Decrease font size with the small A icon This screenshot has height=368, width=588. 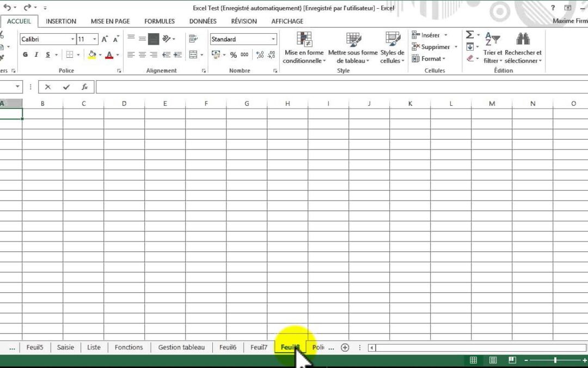[x=116, y=39]
